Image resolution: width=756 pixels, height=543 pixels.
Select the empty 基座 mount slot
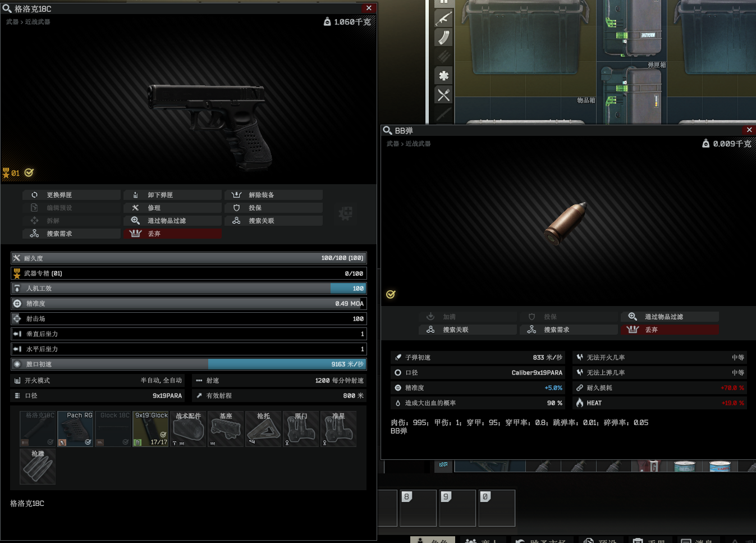pos(226,429)
